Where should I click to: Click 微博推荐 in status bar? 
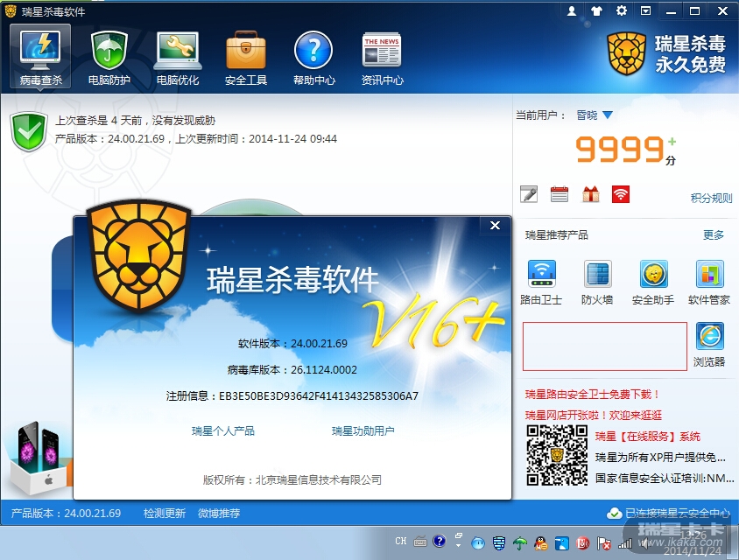click(219, 513)
